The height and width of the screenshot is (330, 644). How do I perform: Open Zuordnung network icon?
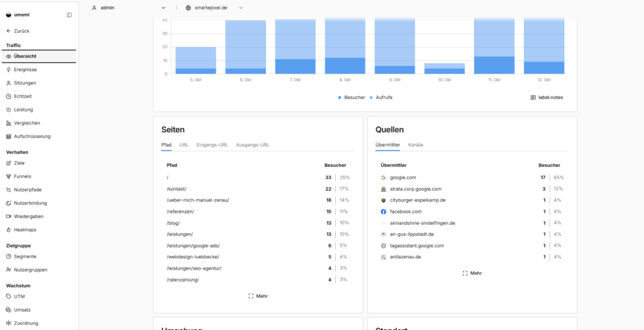click(x=9, y=323)
